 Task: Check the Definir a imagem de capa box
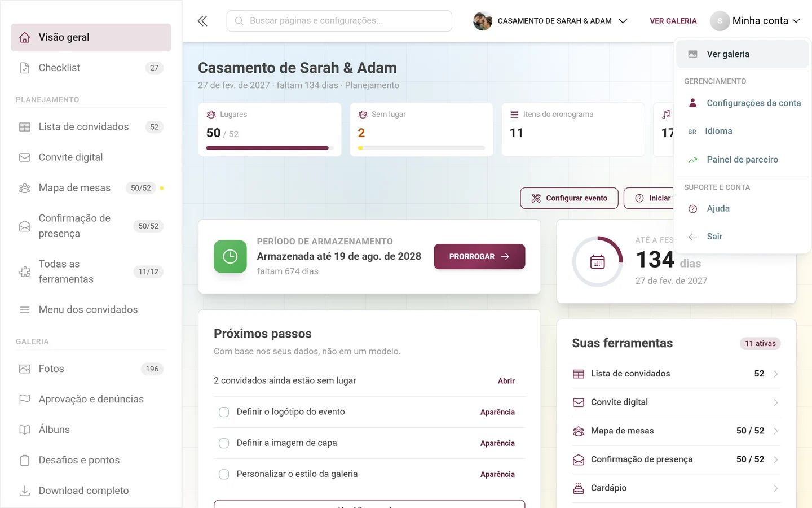224,443
